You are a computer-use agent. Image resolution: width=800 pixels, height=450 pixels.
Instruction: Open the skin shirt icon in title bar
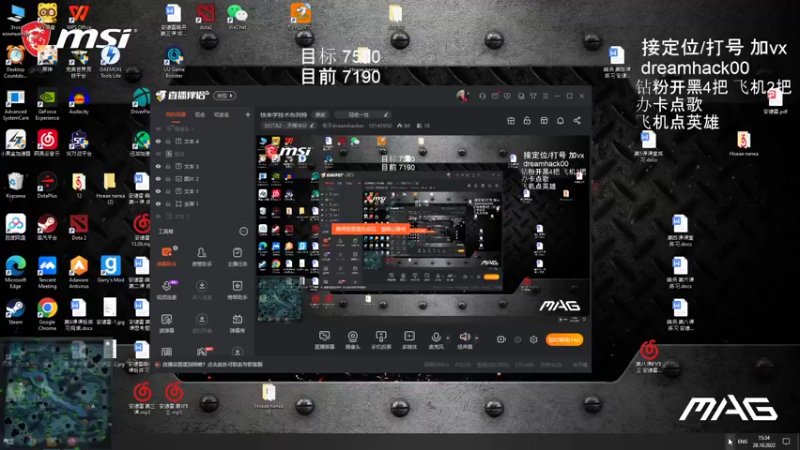[533, 96]
